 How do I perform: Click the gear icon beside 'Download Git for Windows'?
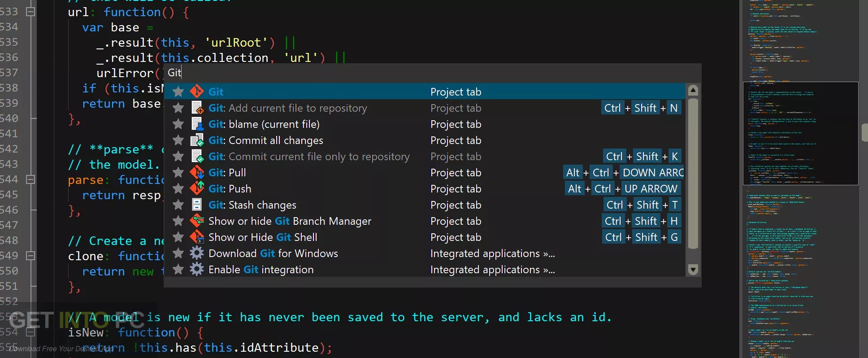click(197, 253)
